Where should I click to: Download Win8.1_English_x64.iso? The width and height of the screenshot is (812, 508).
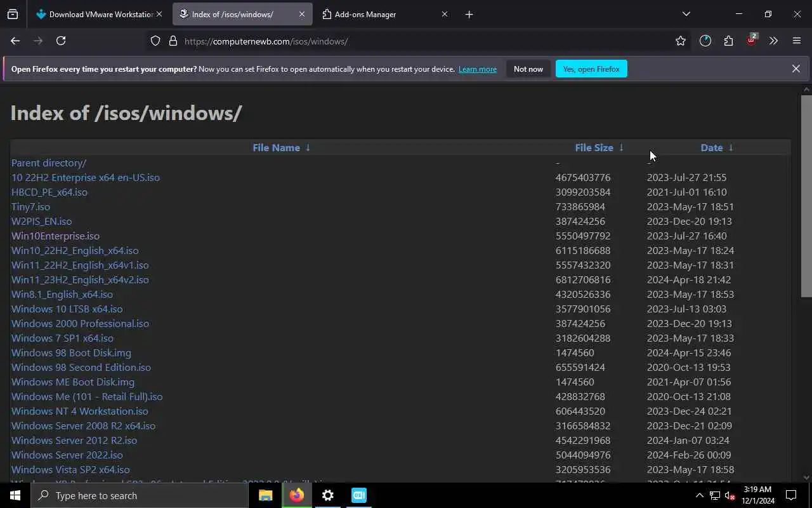(62, 294)
